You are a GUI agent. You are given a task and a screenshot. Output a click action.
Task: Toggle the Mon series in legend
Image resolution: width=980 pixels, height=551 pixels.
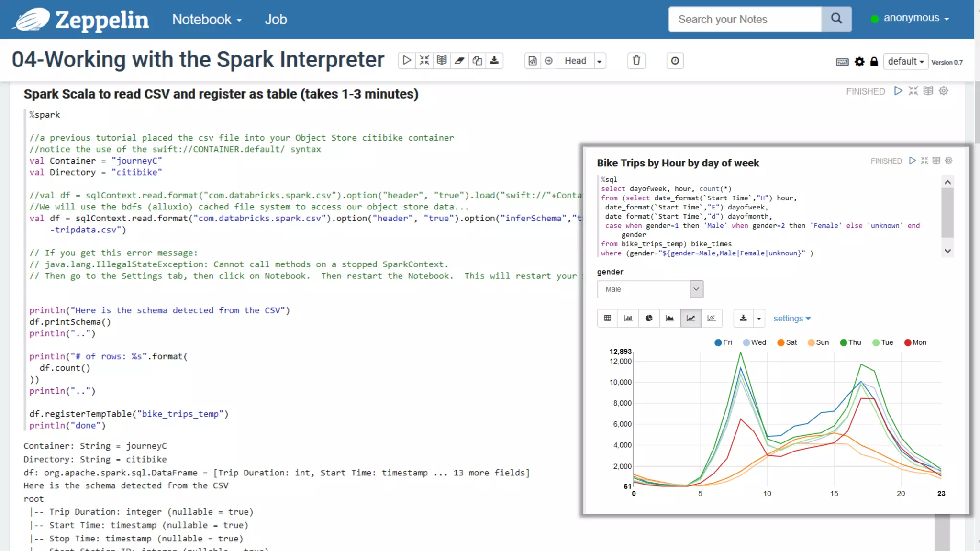click(915, 342)
